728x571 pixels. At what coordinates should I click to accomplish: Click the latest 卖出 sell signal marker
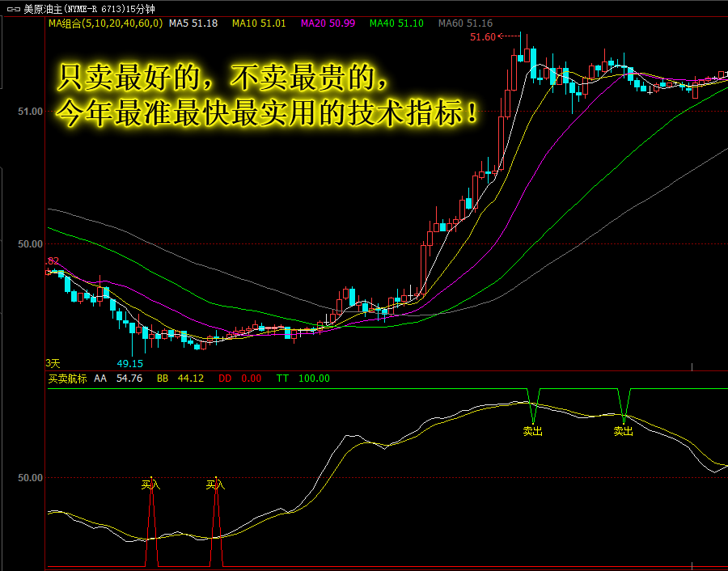click(623, 431)
